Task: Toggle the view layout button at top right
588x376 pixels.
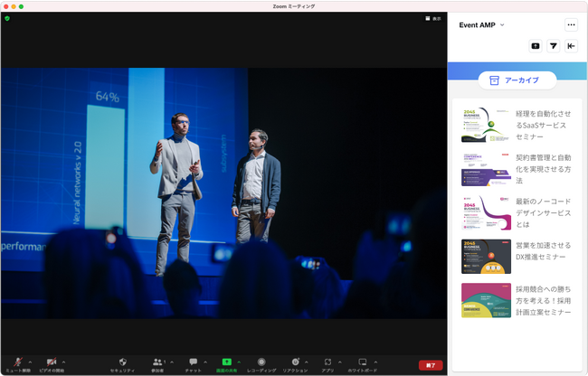Action: [433, 18]
